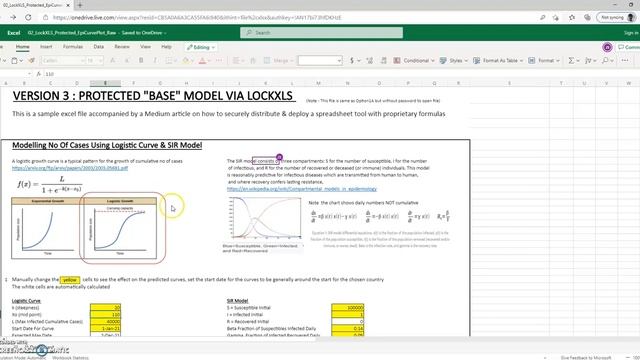This screenshot has height=360, width=640.
Task: Open the Editing mode dropdown
Action: (200, 47)
